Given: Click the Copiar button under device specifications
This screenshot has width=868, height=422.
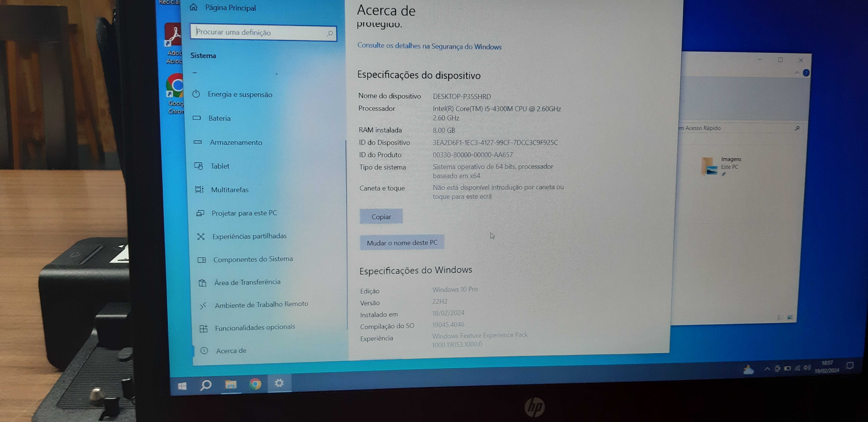Looking at the screenshot, I should pyautogui.click(x=381, y=216).
